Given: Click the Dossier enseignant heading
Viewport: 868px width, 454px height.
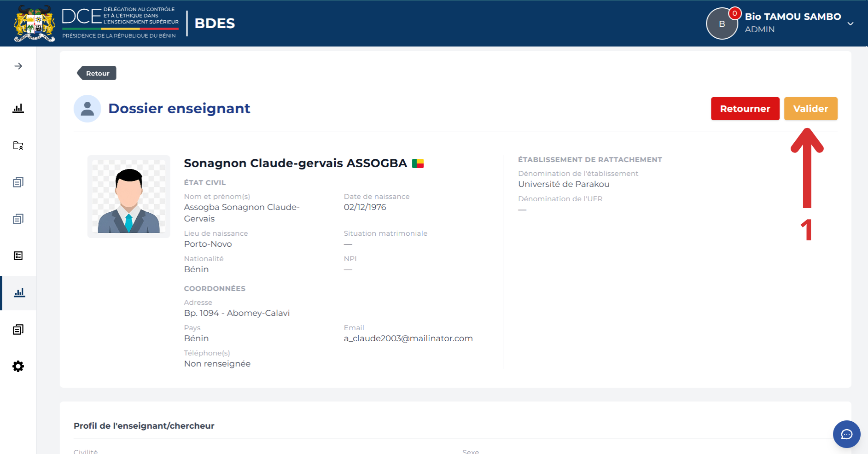Looking at the screenshot, I should tap(179, 109).
